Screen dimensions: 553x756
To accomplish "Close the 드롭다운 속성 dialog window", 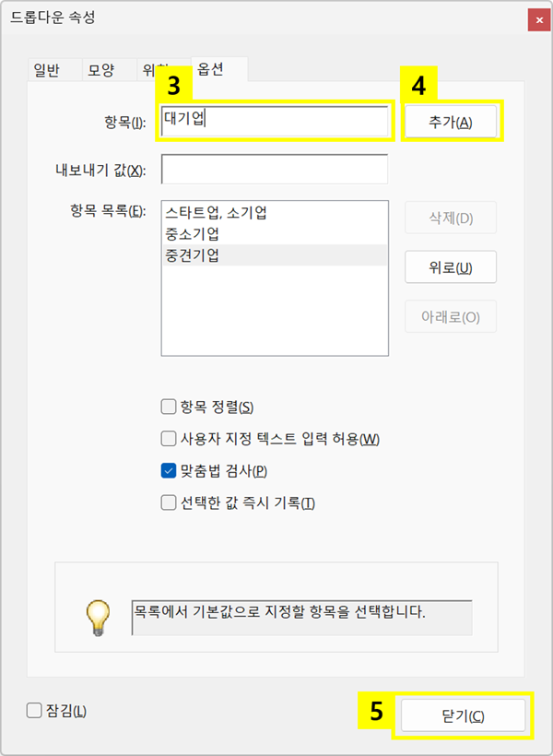I will point(535,17).
